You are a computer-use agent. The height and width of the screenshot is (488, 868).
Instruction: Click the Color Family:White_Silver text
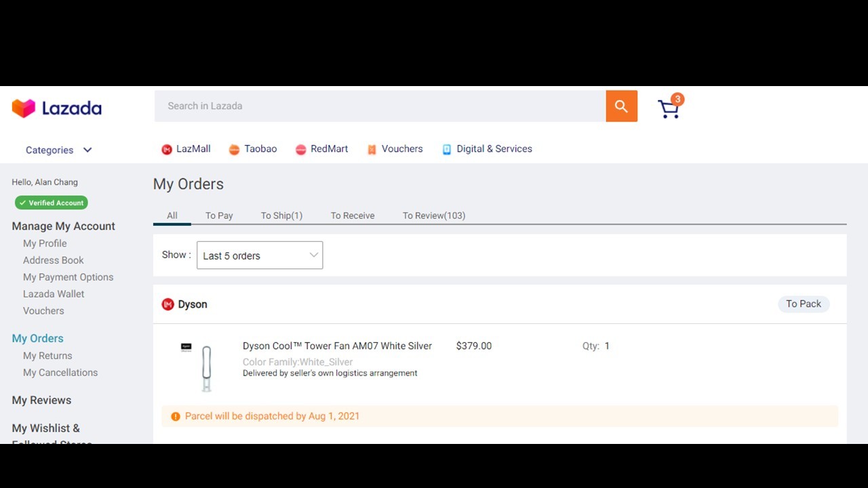(x=298, y=362)
